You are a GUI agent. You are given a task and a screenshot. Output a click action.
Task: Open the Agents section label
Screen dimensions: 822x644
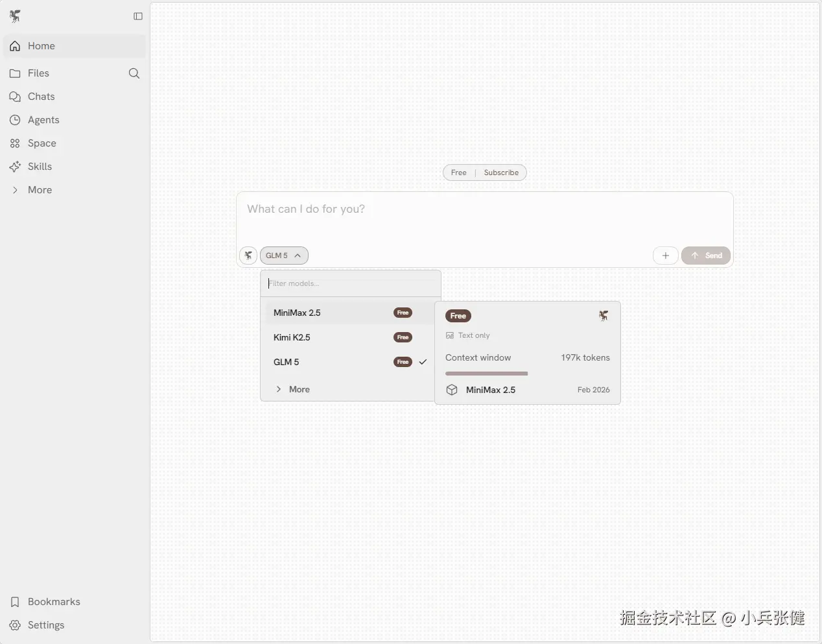tap(43, 120)
